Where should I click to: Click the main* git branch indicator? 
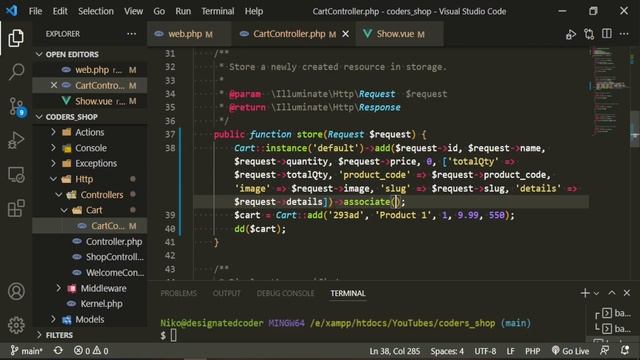coord(26,351)
